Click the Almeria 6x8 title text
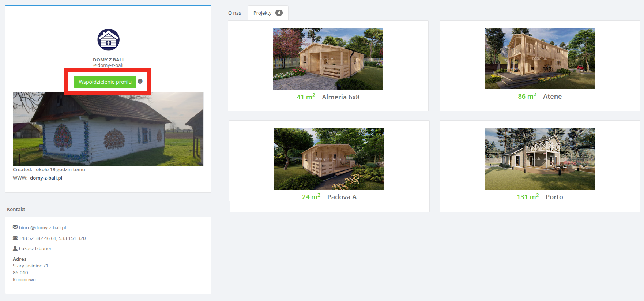The image size is (644, 301). click(340, 97)
